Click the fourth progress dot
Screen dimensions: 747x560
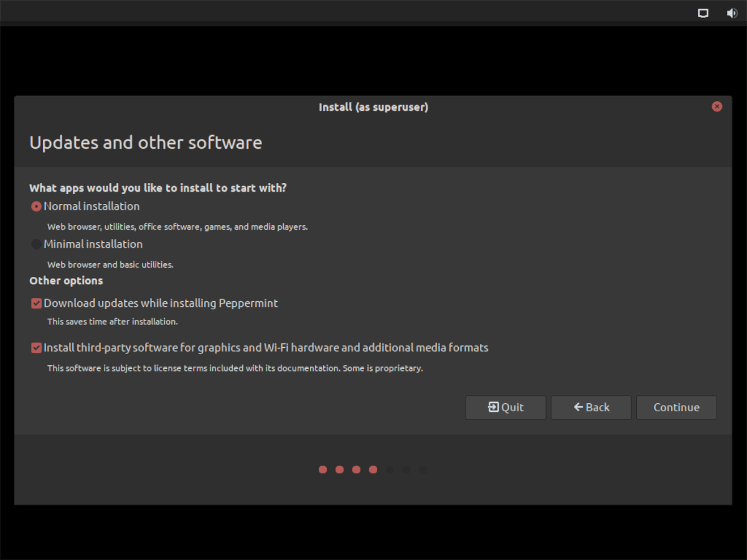click(373, 469)
